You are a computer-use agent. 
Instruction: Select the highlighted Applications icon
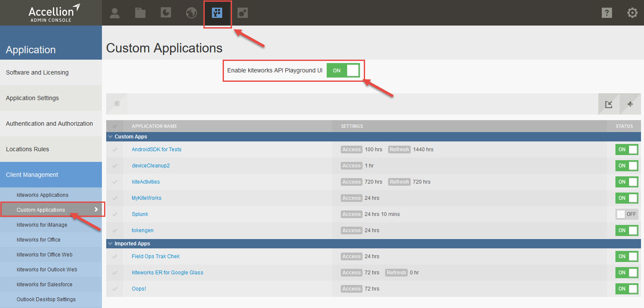point(217,12)
